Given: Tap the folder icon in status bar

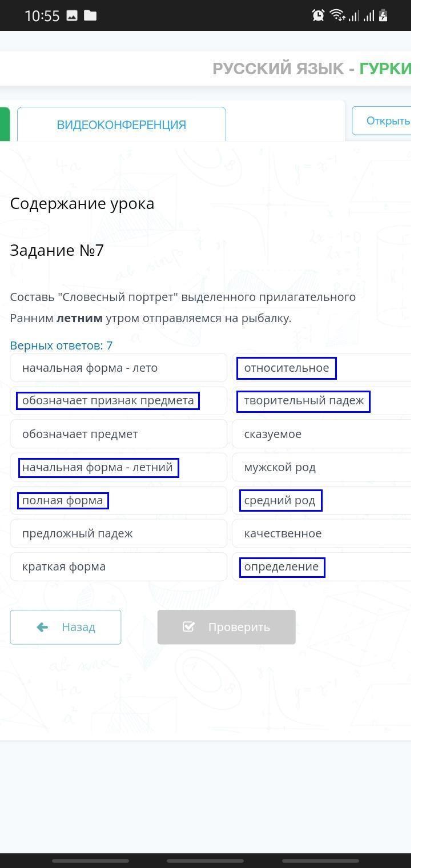Looking at the screenshot, I should coord(90,15).
